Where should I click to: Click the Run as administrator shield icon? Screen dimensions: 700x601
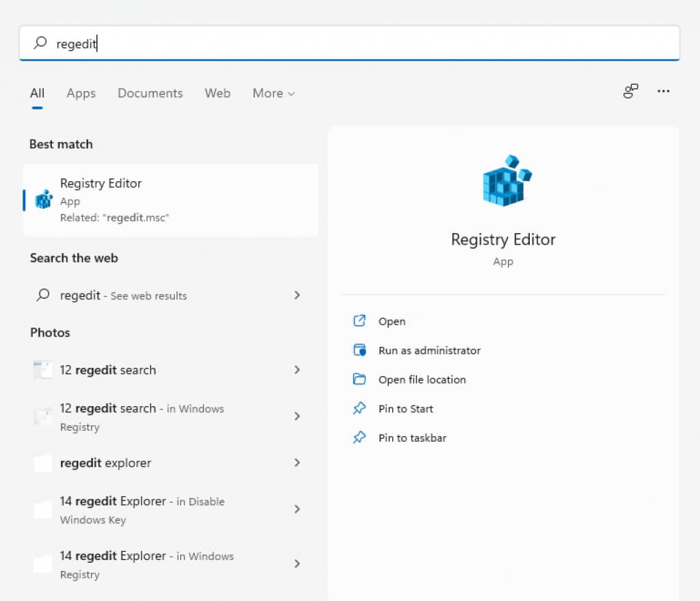click(360, 350)
